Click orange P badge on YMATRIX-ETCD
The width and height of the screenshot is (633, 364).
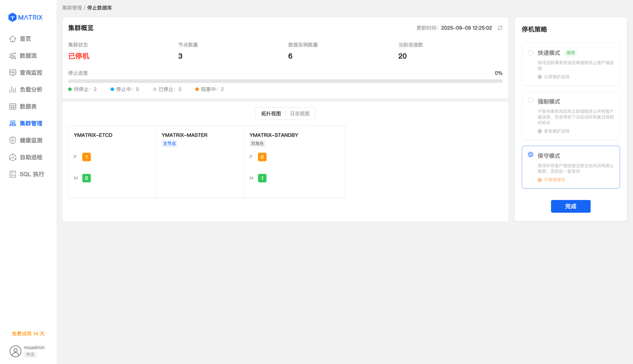(87, 157)
